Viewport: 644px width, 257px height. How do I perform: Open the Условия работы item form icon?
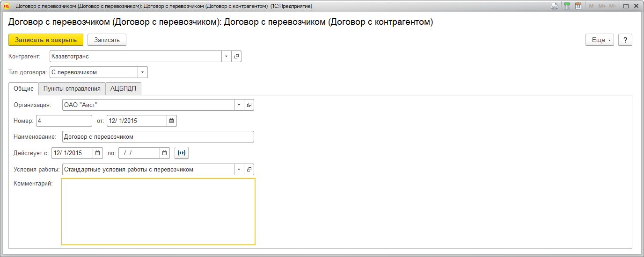[249, 170]
